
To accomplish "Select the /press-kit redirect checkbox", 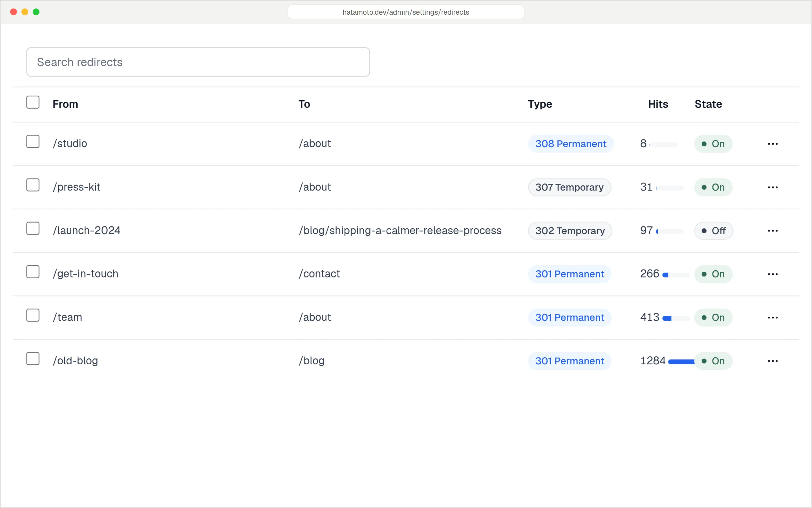I will [33, 185].
